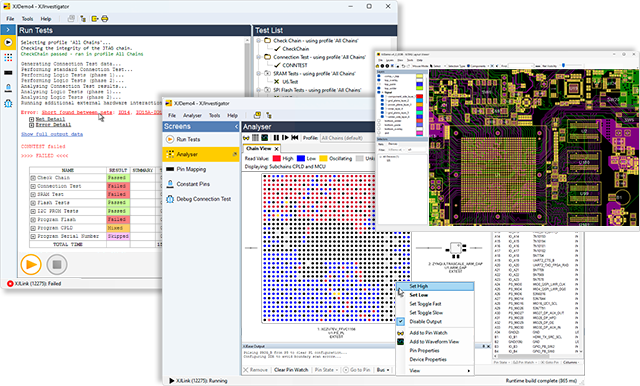The width and height of the screenshot is (640, 386).
Task: Start the tests with orange play button
Action: click(x=31, y=264)
